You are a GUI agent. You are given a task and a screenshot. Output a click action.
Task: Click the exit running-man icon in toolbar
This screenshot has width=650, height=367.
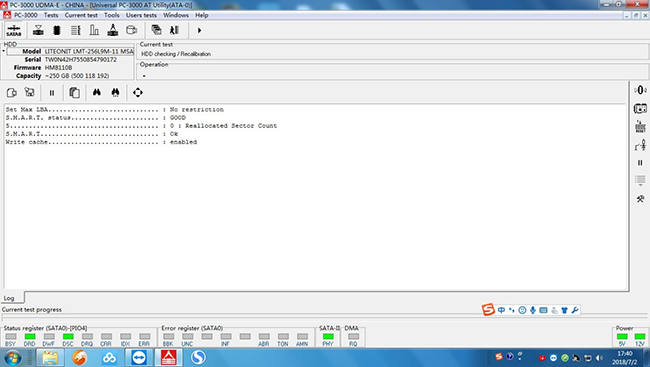pyautogui.click(x=174, y=30)
